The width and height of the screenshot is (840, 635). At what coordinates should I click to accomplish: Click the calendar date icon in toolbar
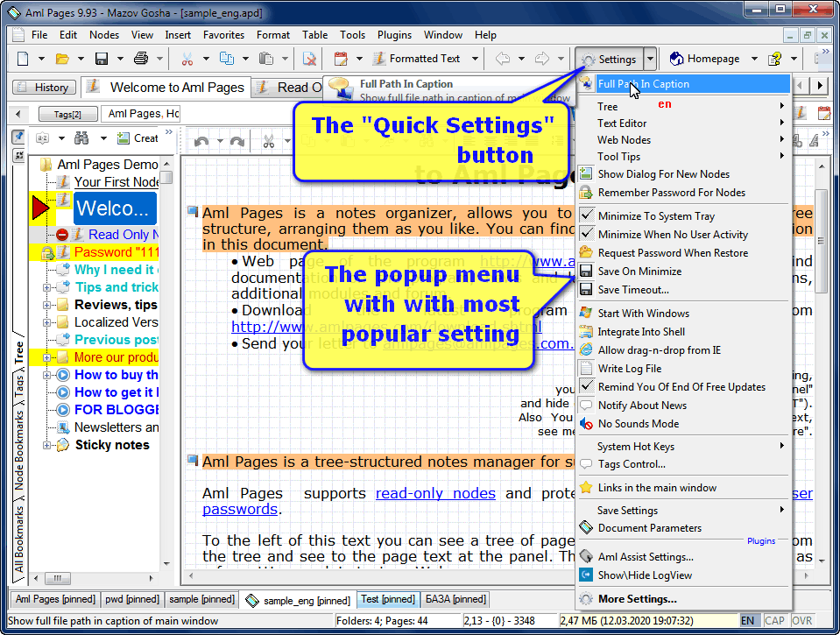pos(341,59)
